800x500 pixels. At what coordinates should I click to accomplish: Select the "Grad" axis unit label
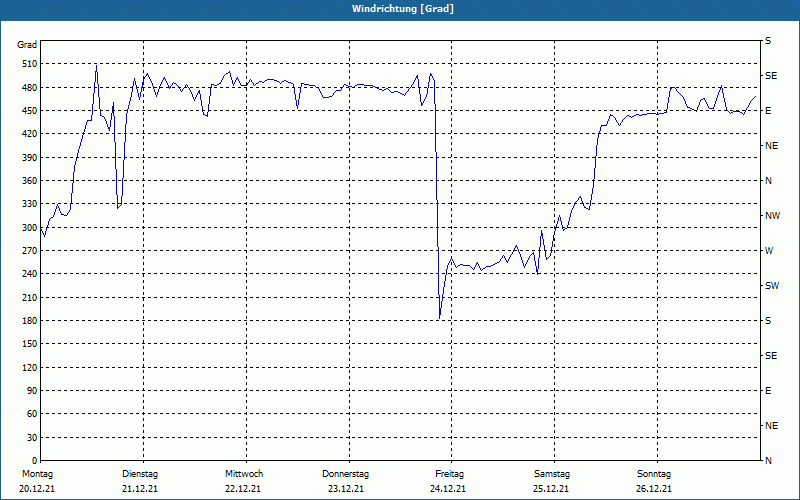click(x=27, y=45)
